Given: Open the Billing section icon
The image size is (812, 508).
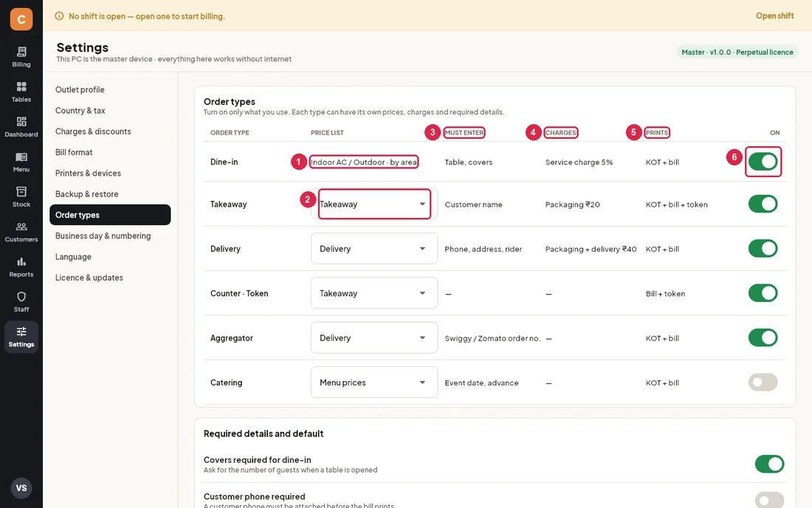Looking at the screenshot, I should coord(21,52).
